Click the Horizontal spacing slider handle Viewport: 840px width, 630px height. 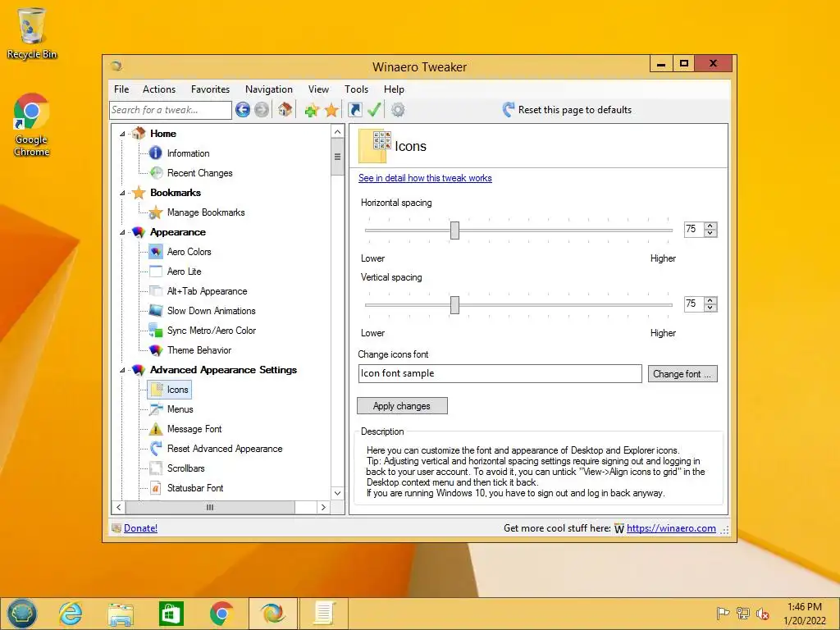(454, 231)
